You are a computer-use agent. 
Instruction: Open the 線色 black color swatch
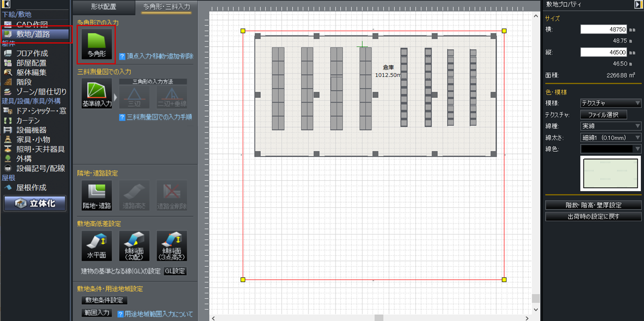[611, 149]
